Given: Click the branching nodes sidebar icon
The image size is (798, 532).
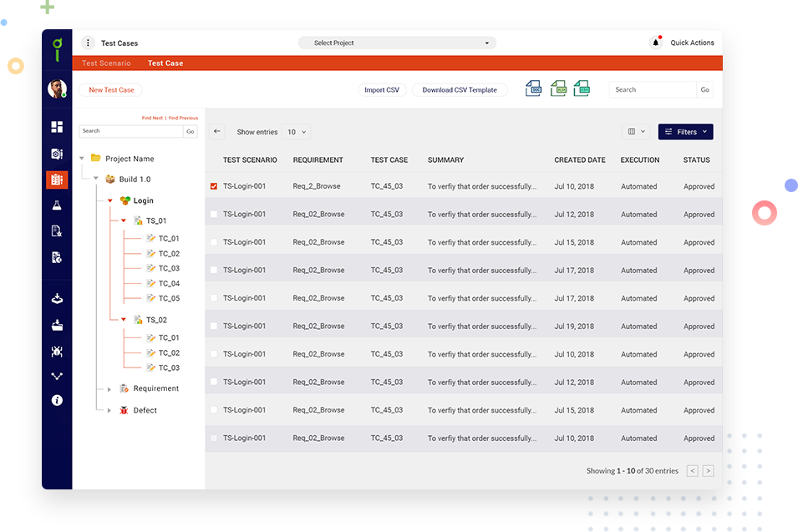Looking at the screenshot, I should (57, 377).
